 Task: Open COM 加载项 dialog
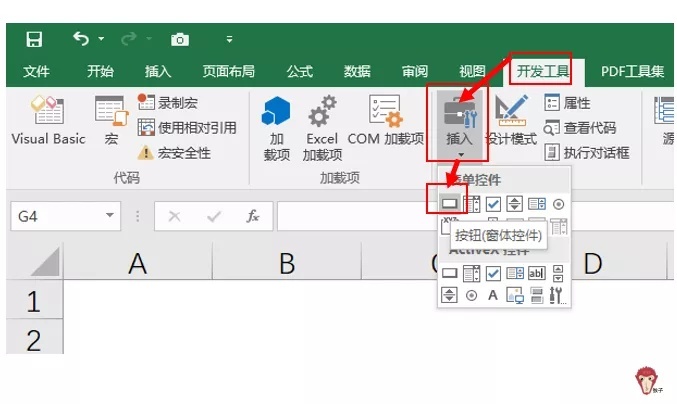pyautogui.click(x=386, y=121)
